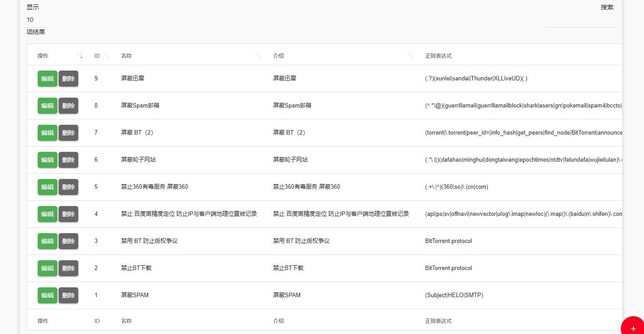The width and height of the screenshot is (644, 334).
Task: Edit rule 2 禁止BT下载
Action: pyautogui.click(x=48, y=268)
